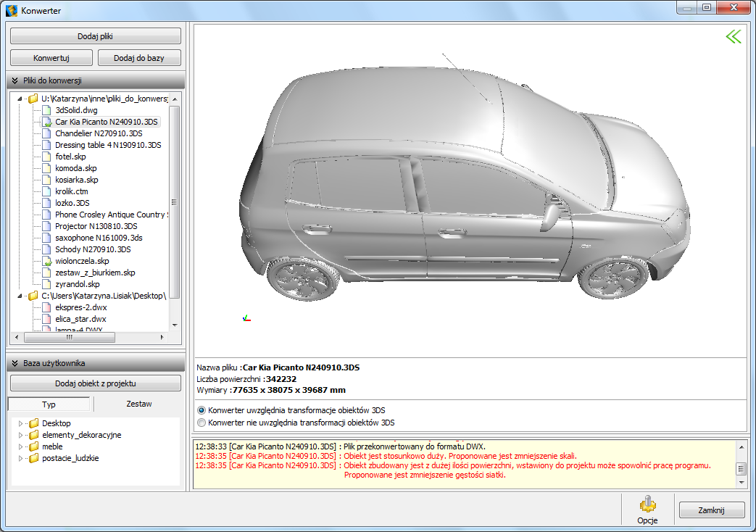The image size is (756, 532).
Task: Click the Konwerter app icon in title bar
Action: click(x=12, y=10)
